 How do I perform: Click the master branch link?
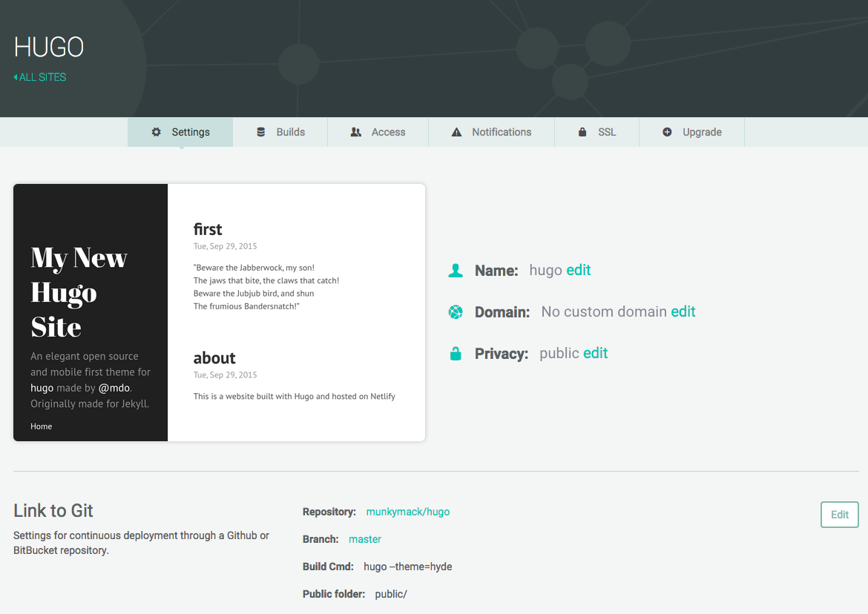pos(365,539)
